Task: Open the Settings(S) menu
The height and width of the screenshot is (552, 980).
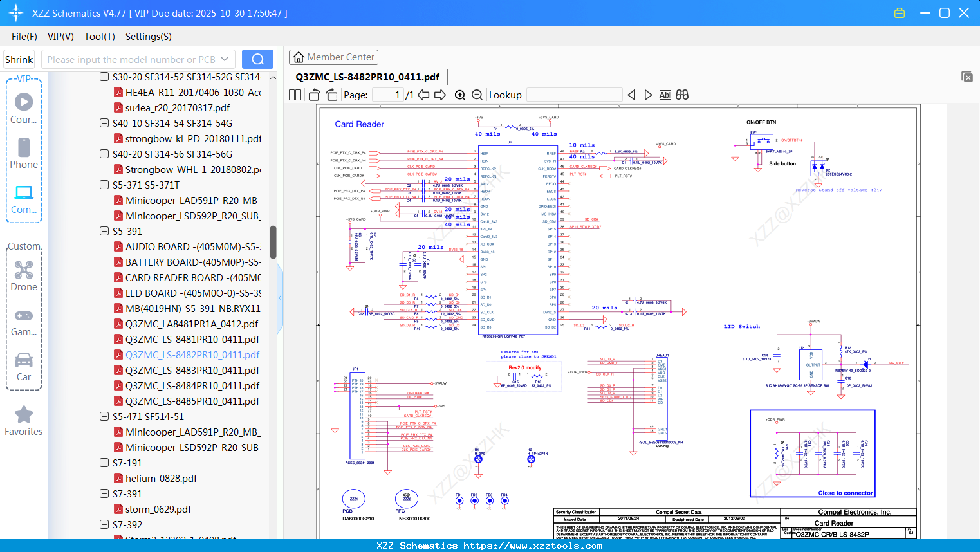Action: 148,37
